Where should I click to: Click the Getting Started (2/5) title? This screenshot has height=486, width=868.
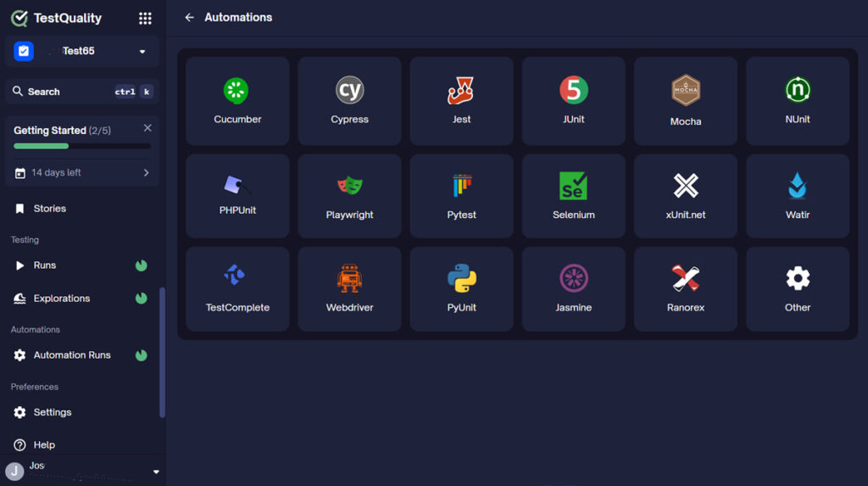pos(62,131)
